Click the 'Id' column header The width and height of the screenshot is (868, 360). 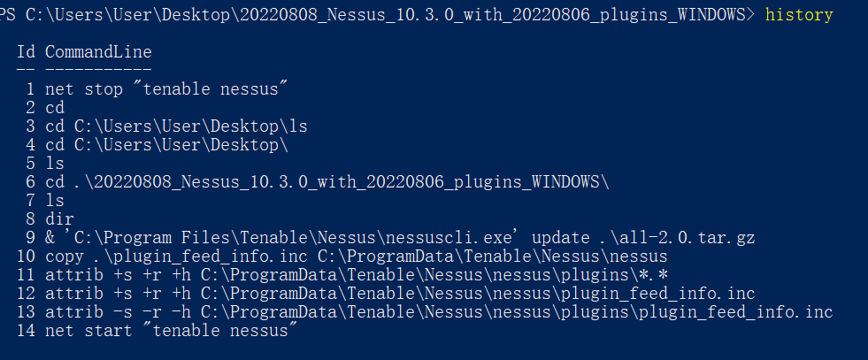[x=26, y=52]
